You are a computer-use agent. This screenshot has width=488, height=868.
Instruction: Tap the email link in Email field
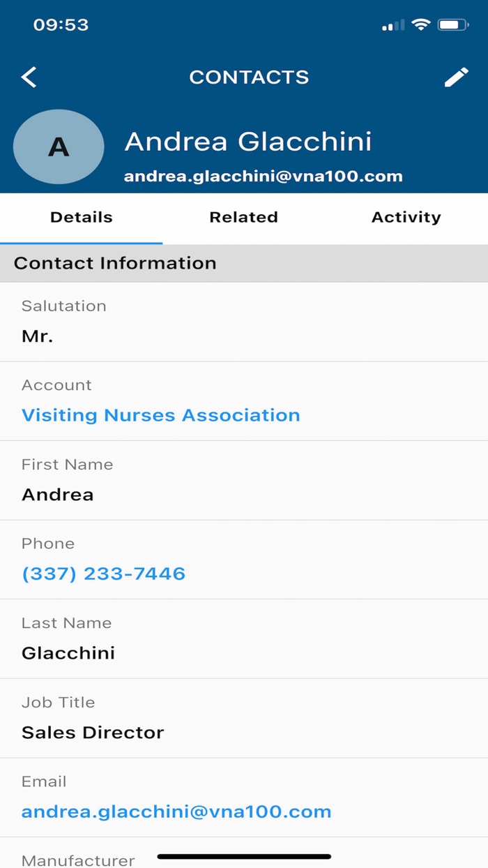176,811
